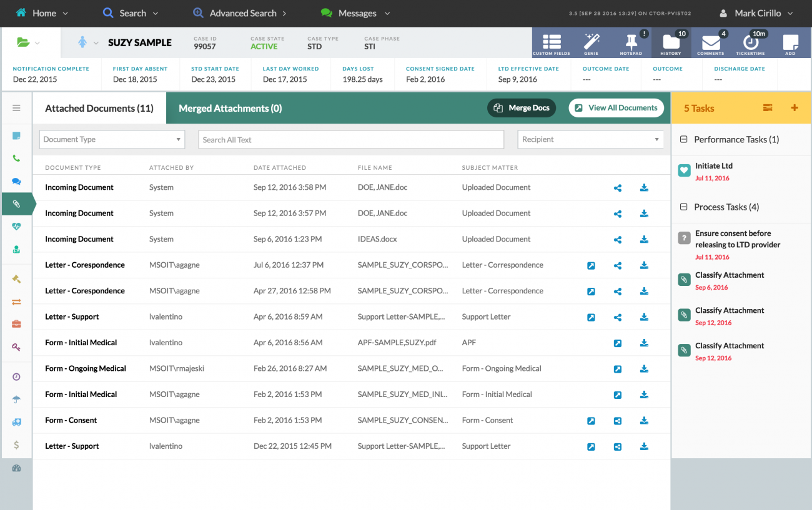Open the Document Type dropdown
The image size is (812, 510).
coord(112,139)
